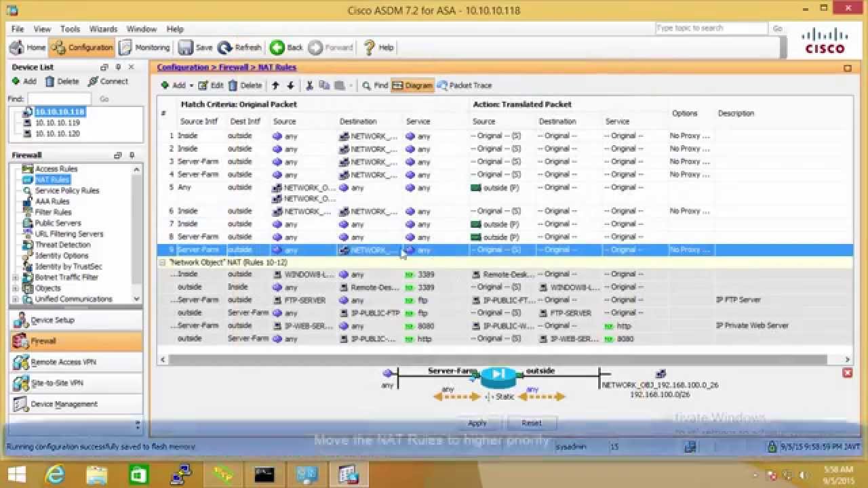
Task: Delete device in Device List panel
Action: click(x=62, y=81)
